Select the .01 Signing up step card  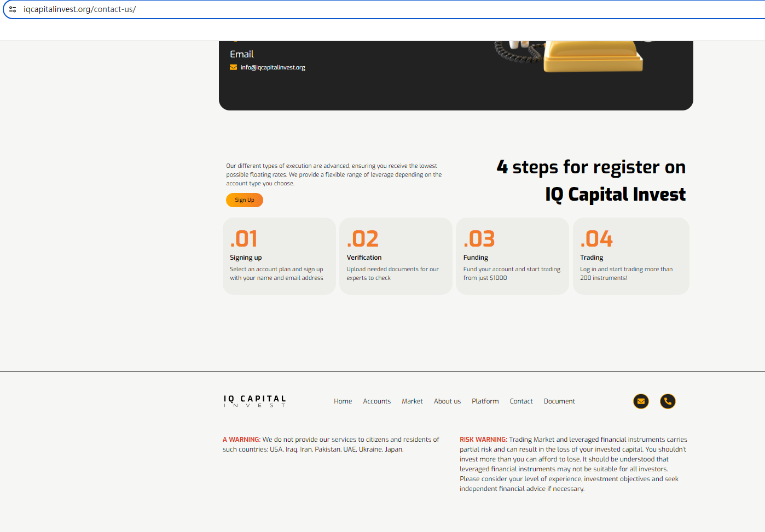pyautogui.click(x=279, y=256)
